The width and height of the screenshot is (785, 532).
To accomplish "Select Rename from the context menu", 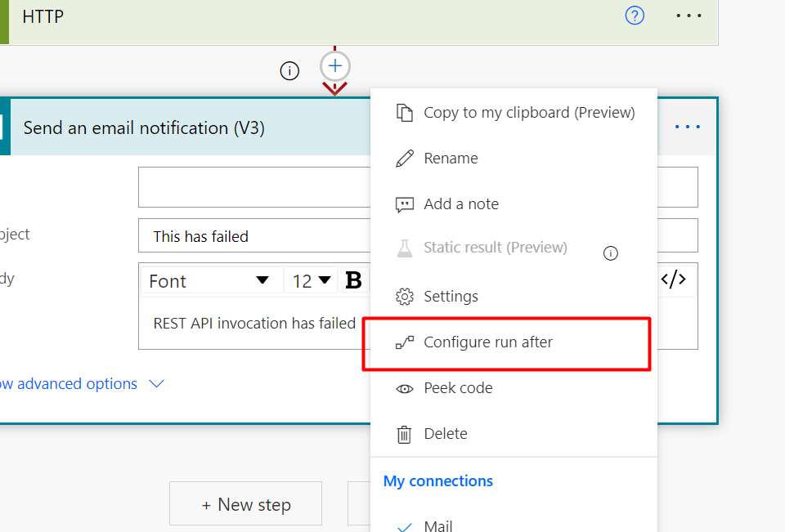I will point(451,159).
